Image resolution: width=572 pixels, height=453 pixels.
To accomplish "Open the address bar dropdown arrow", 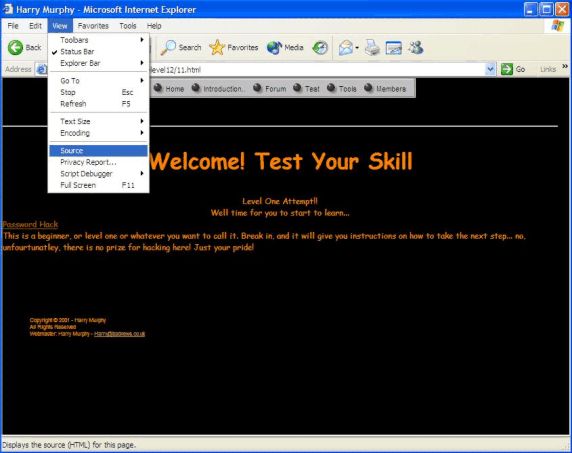I will (491, 69).
